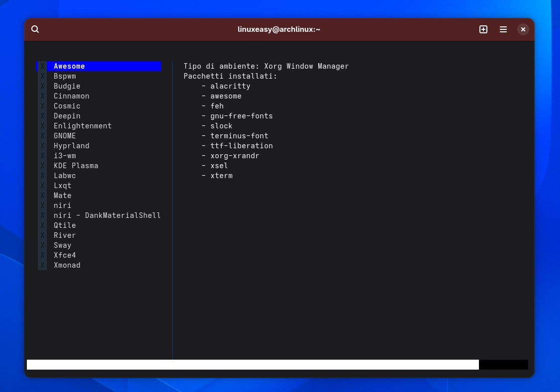
Task: Select the Cosmic entry
Action: tap(67, 106)
